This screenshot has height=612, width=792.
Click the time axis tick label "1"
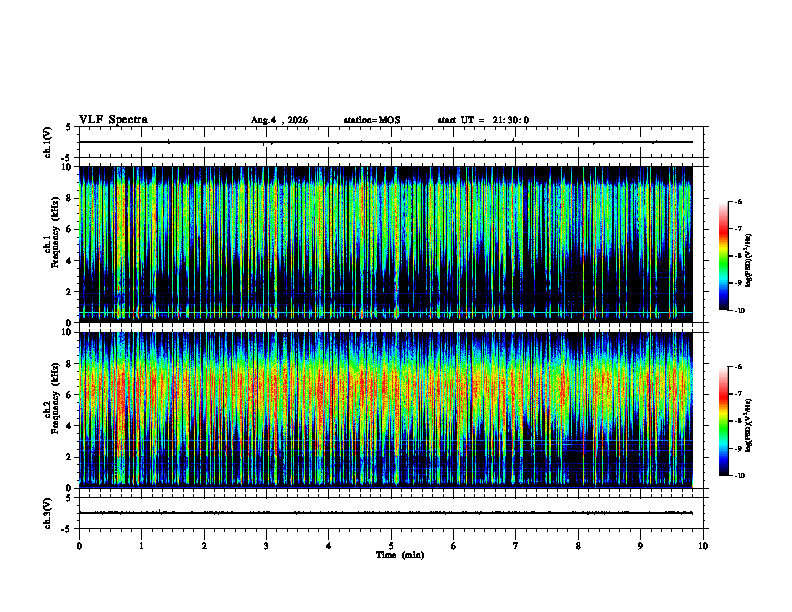[x=141, y=546]
